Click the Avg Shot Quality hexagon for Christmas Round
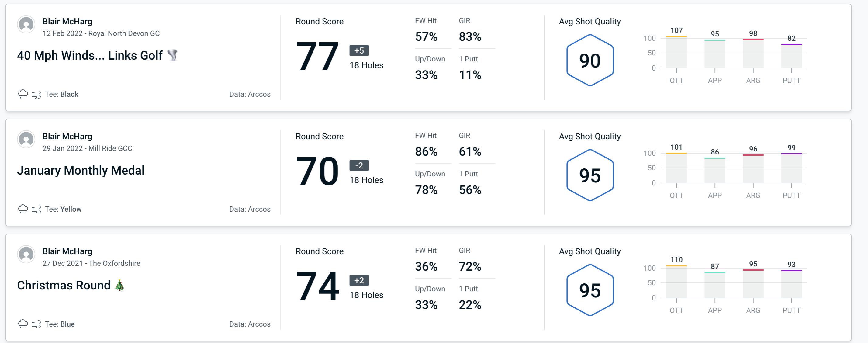Screen dimensions: 868x343 589,288
